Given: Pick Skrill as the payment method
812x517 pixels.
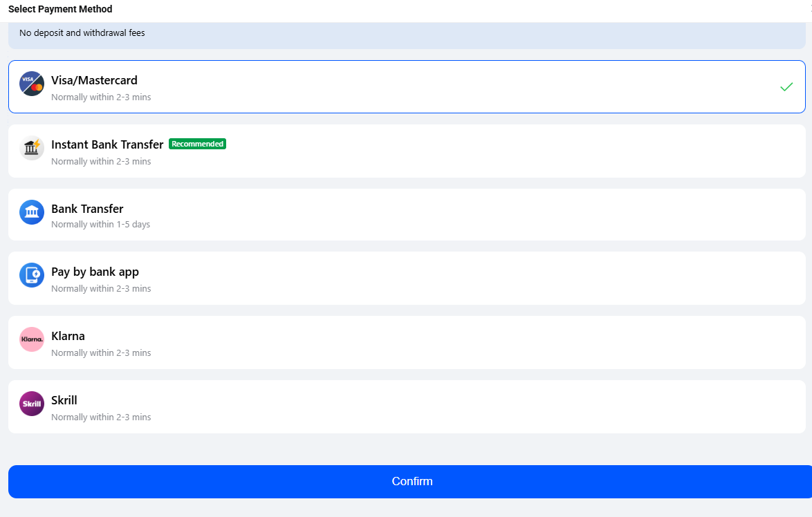Looking at the screenshot, I should pos(407,407).
